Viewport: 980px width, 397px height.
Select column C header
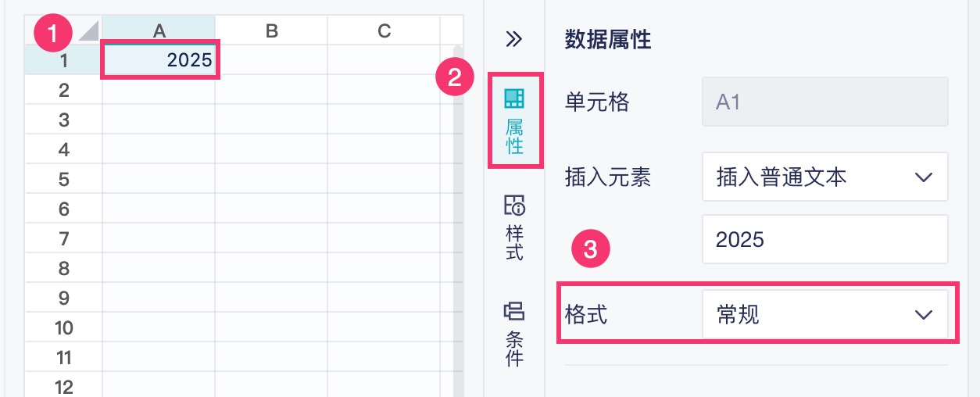point(384,30)
